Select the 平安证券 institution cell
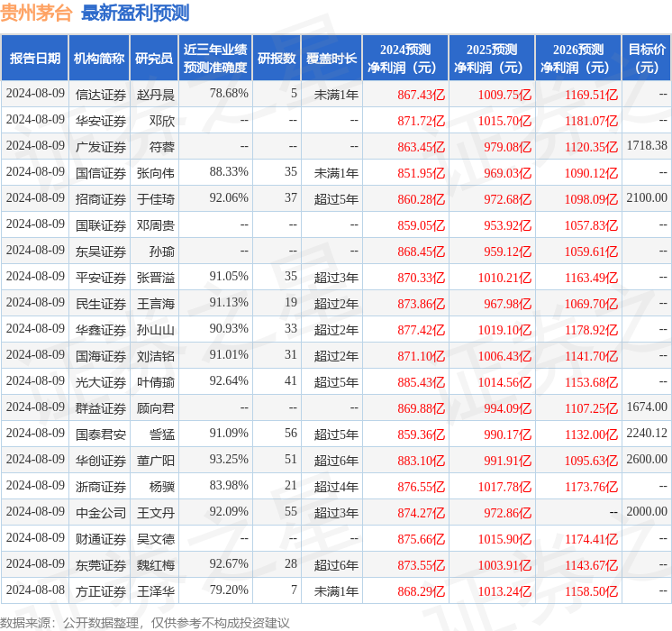Viewport: 672px width, 631px height. [x=101, y=278]
